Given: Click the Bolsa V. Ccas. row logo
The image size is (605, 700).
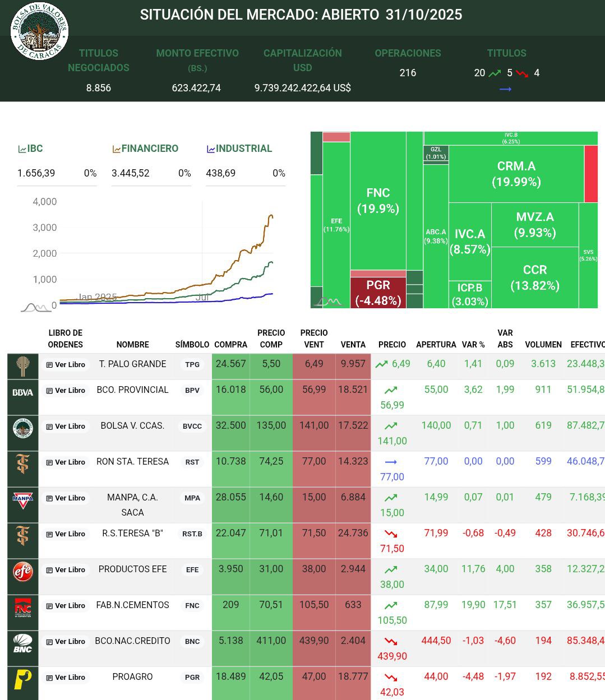Looking at the screenshot, I should 23,428.
